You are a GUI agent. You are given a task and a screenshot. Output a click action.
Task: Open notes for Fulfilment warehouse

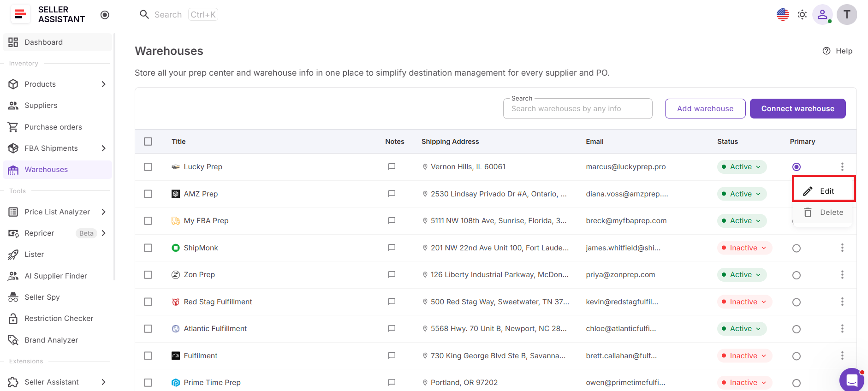[392, 355]
